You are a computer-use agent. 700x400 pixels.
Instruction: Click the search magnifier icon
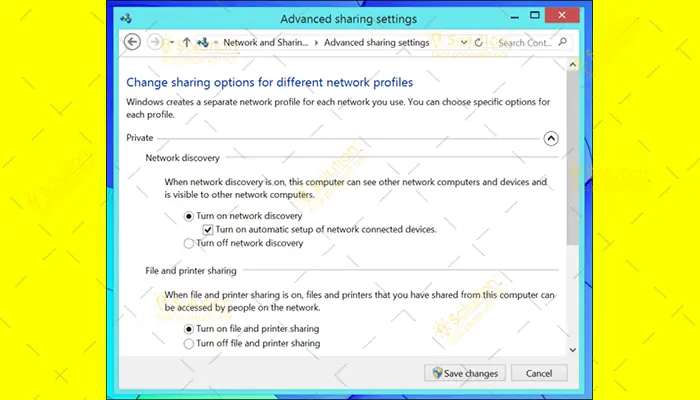[562, 42]
